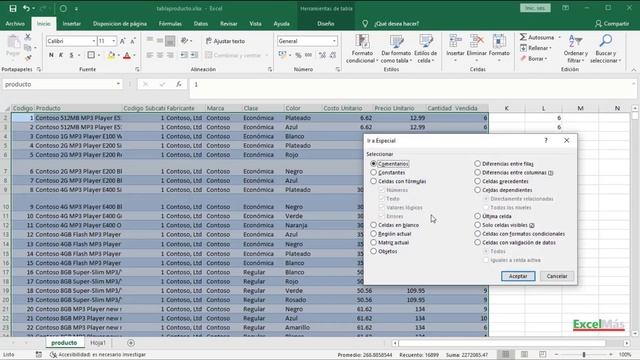
Task: Click the Autosuma sigma icon
Action: 523,37
